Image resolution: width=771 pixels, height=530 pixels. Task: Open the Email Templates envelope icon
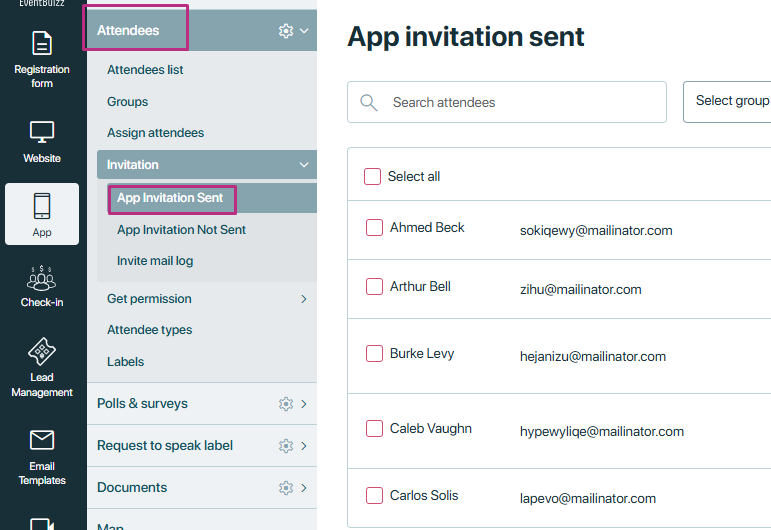42,440
